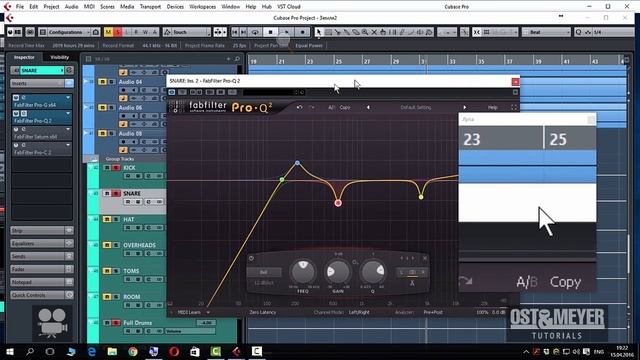This screenshot has width=640, height=360.
Task: Open the Transport menu
Action: (150, 7)
